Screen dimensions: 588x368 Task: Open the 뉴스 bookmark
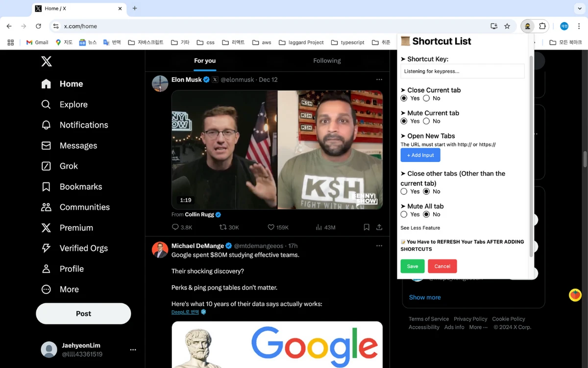click(88, 43)
